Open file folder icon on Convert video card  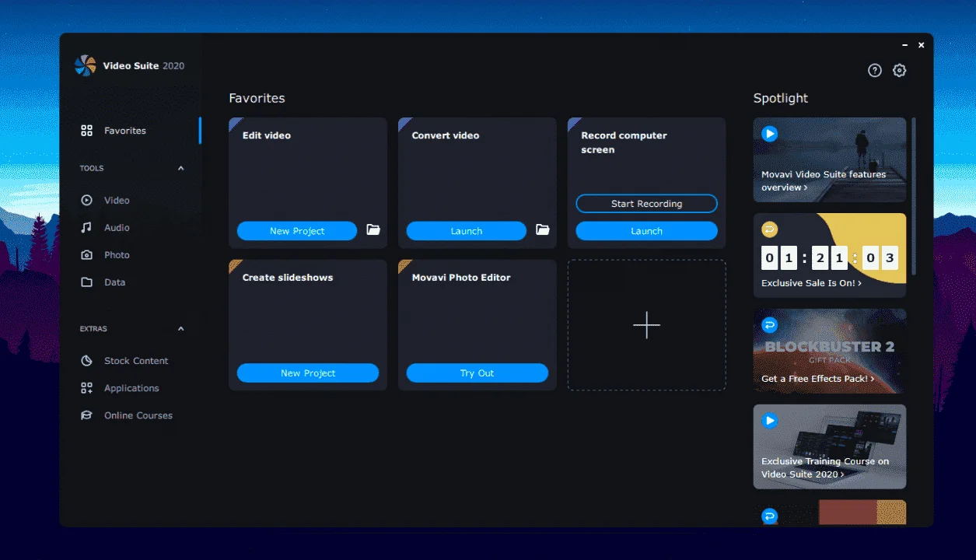(x=543, y=230)
